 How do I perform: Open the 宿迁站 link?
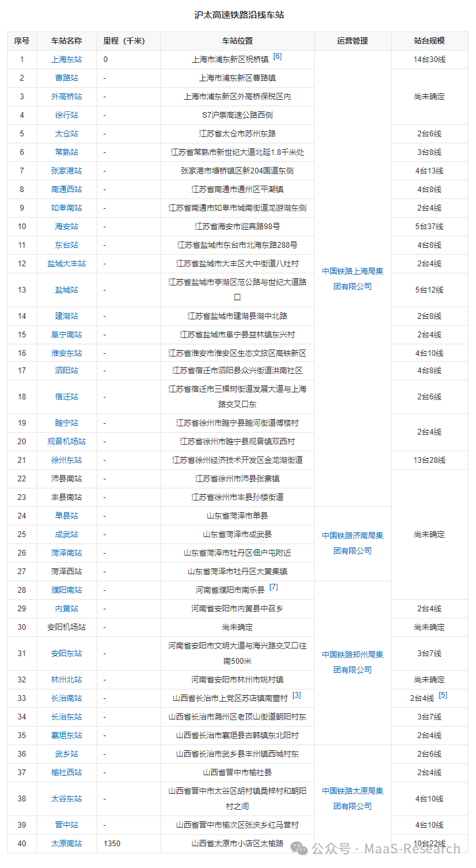click(x=67, y=397)
